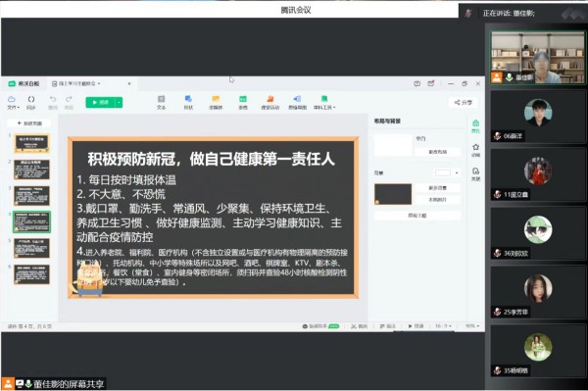Select the 文本 text tool icon
The image size is (588, 391).
tap(161, 99)
